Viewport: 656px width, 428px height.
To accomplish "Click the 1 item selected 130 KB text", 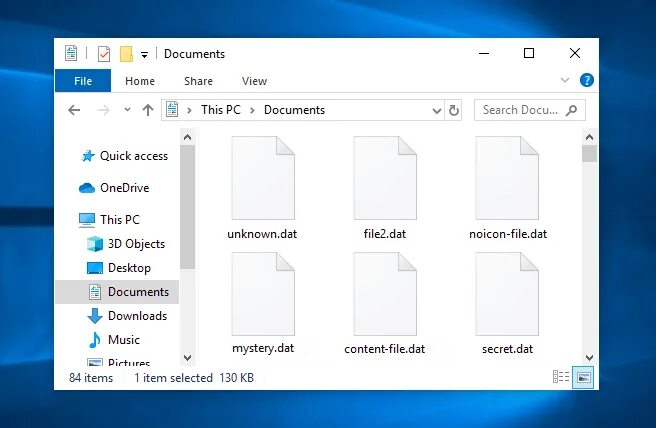I will [194, 378].
